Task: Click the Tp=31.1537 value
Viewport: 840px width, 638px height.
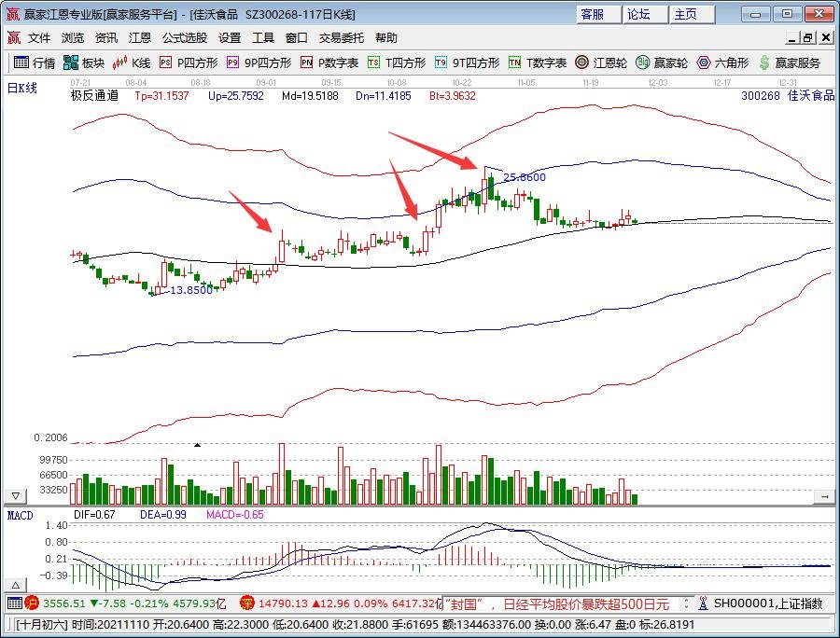Action: [x=161, y=96]
